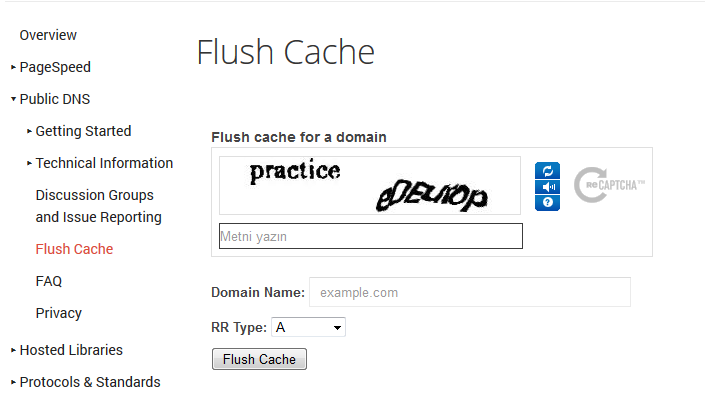Image resolution: width=705 pixels, height=397 pixels.
Task: Click the Flush Cache submit button
Action: [x=259, y=359]
